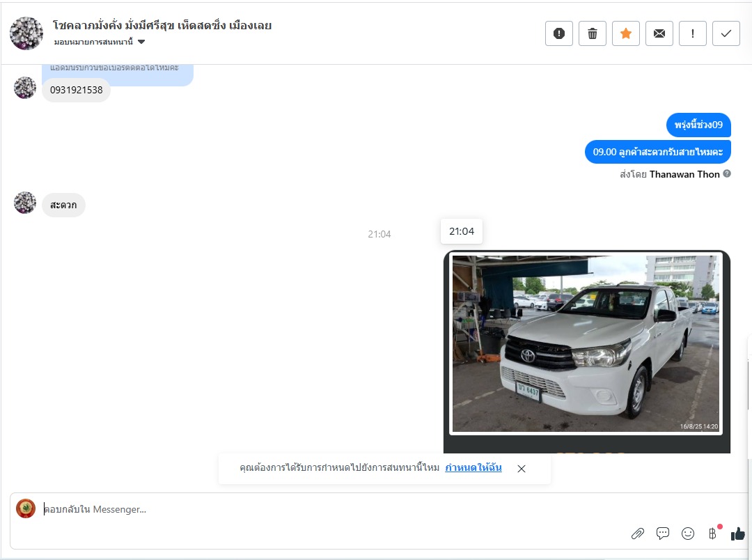Click the help icon beside Thanawan Thon
752x560 pixels.
click(x=727, y=173)
